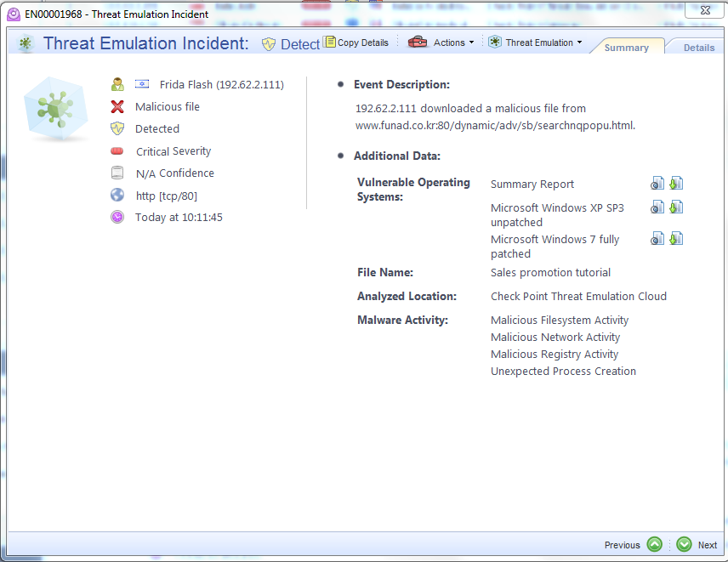Click 'Malicious Network Activity' text
The width and height of the screenshot is (728, 562).
point(555,337)
